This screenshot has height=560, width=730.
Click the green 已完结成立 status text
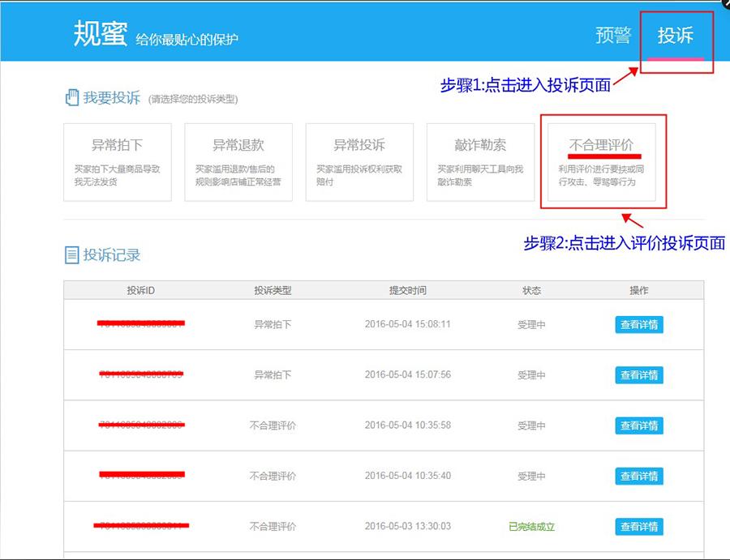pos(531,527)
